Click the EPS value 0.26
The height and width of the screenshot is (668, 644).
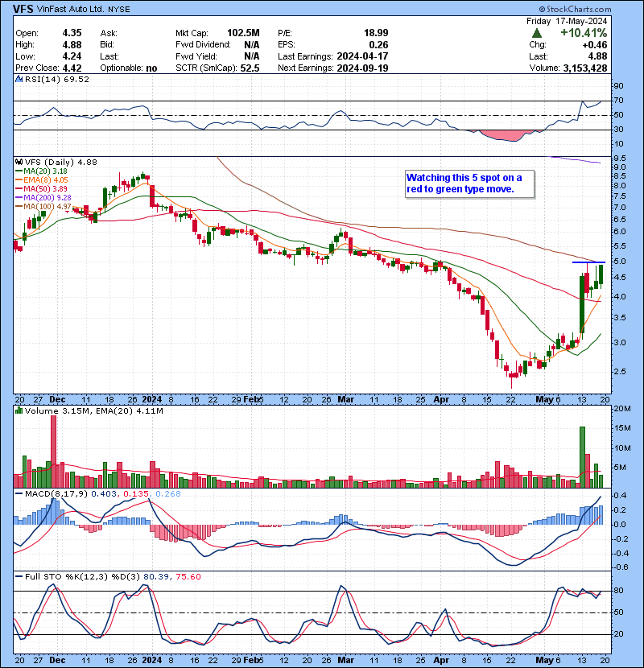(x=378, y=45)
